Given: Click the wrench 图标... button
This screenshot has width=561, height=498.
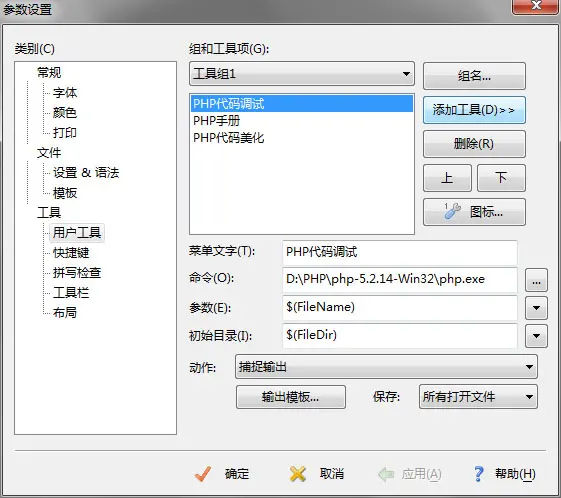Looking at the screenshot, I should click(474, 212).
